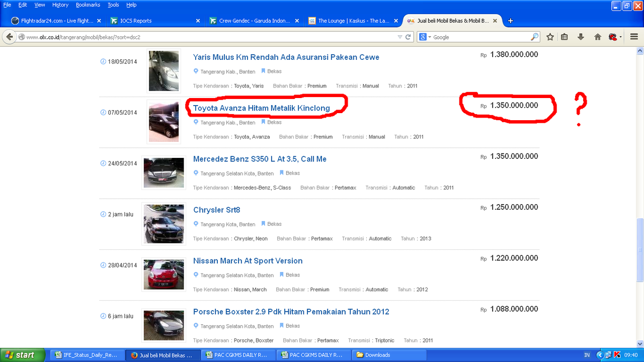Click the Chrysler Srt8 listing thumbnail
The height and width of the screenshot is (362, 644).
[164, 224]
